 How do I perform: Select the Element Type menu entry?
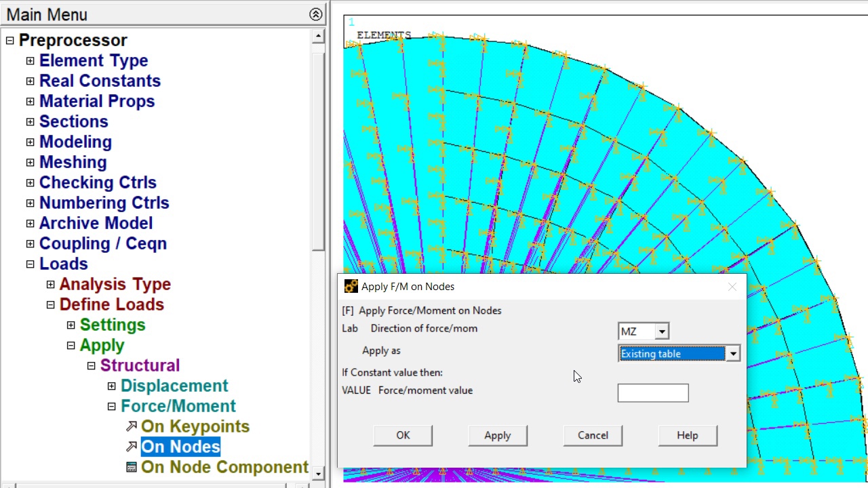coord(94,61)
